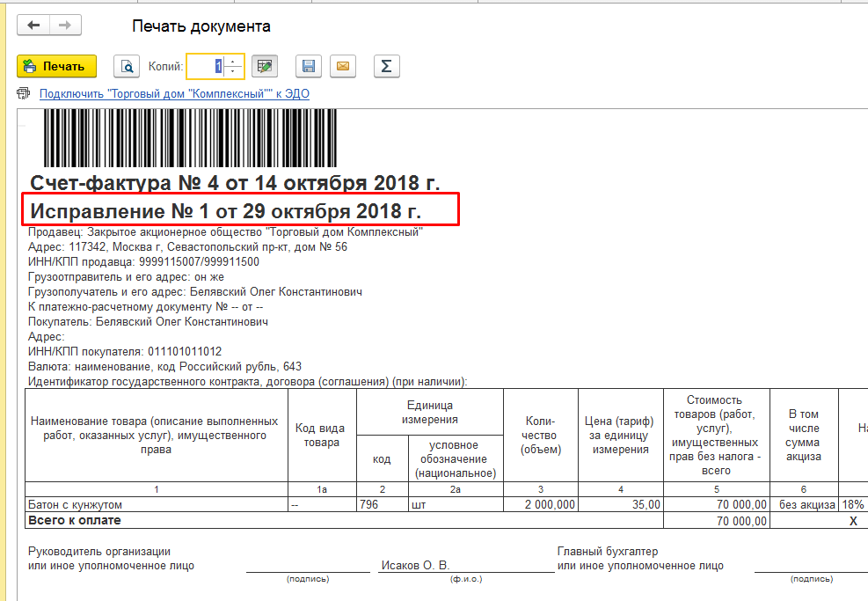Click Покупатель: Белявский Олег Константинович line
Screen dimensions: 868x601
coord(148,322)
